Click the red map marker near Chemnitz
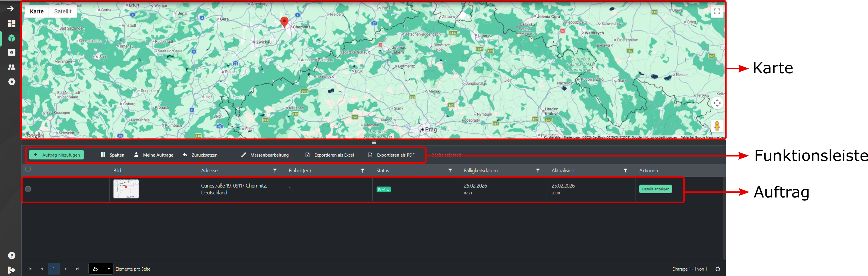Screen dimensions: 868x276 284,21
